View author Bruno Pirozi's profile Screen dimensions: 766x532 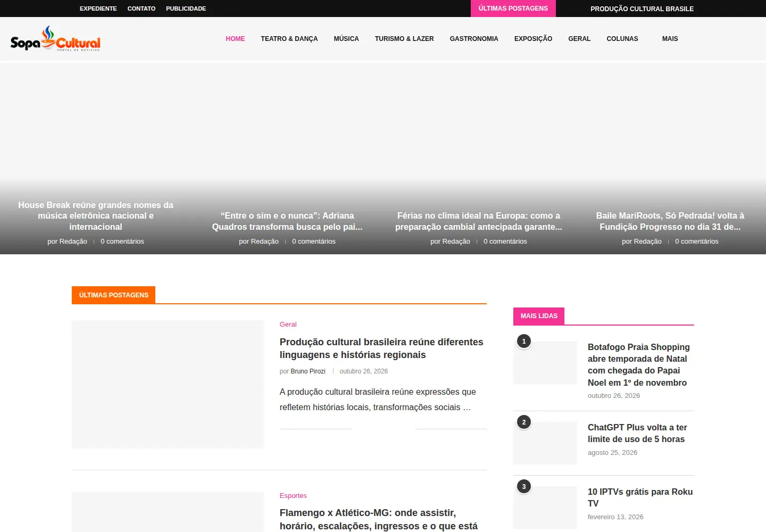[308, 371]
